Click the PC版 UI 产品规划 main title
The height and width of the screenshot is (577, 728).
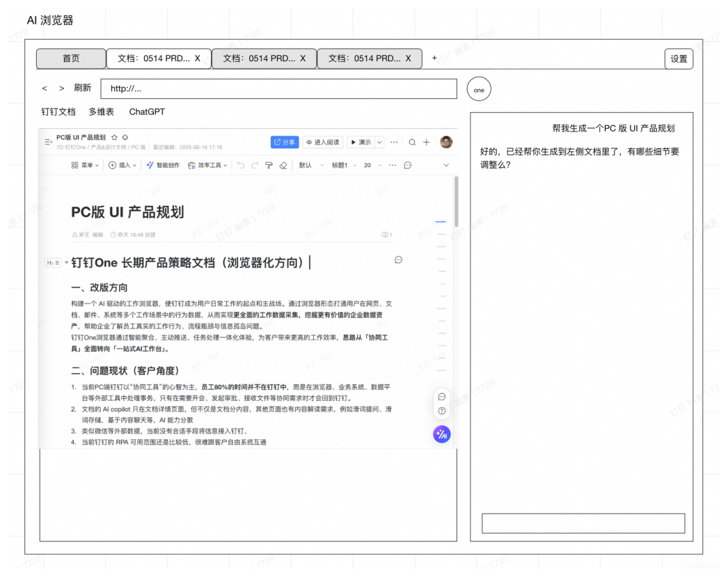(127, 212)
